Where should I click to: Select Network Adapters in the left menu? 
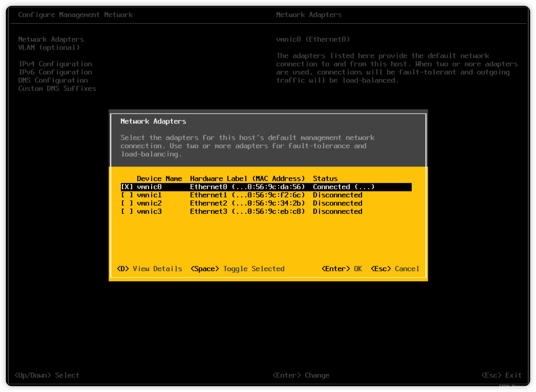tap(51, 39)
